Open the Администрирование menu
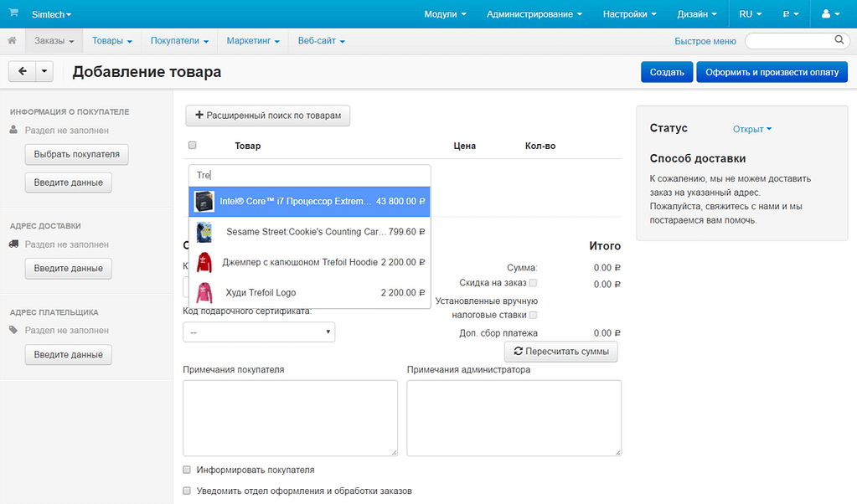Viewport: 857px width, 504px height. pos(534,14)
